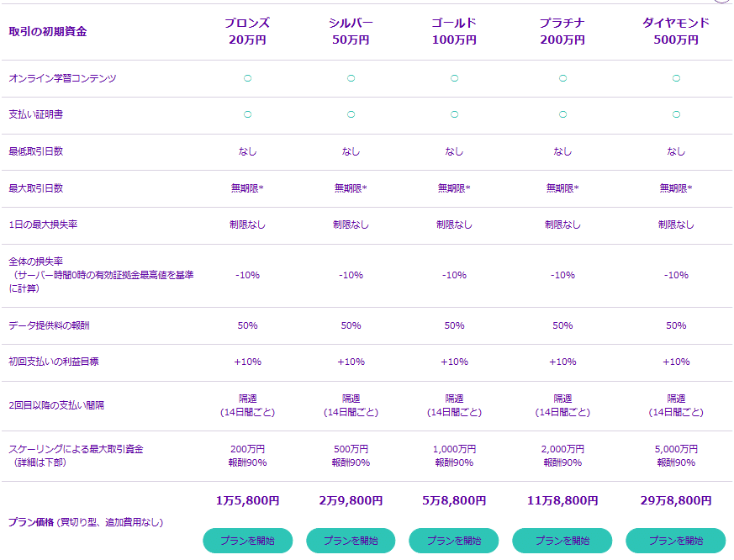The height and width of the screenshot is (560, 734).
Task: Click オンライン学習コンテンツ circle mark under ブロンズ
Action: click(x=248, y=78)
